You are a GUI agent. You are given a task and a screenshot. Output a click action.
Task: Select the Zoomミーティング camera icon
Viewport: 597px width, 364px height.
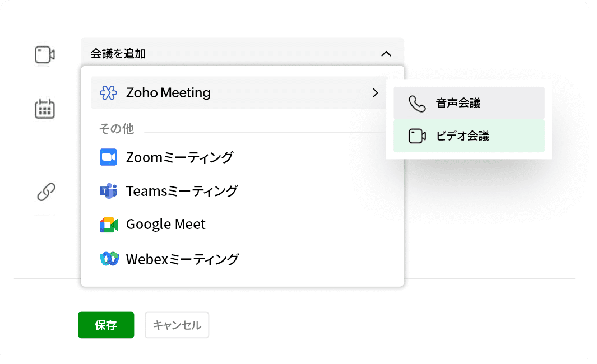coord(109,157)
